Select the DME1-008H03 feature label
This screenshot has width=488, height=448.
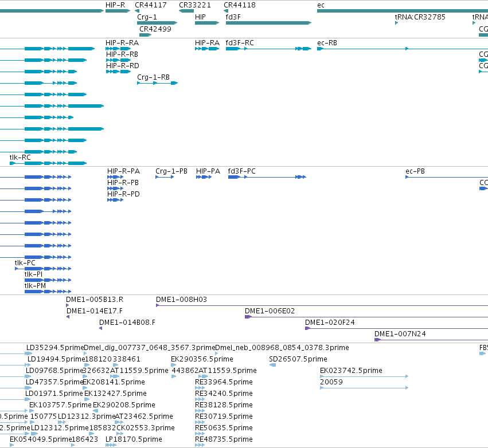tap(181, 300)
